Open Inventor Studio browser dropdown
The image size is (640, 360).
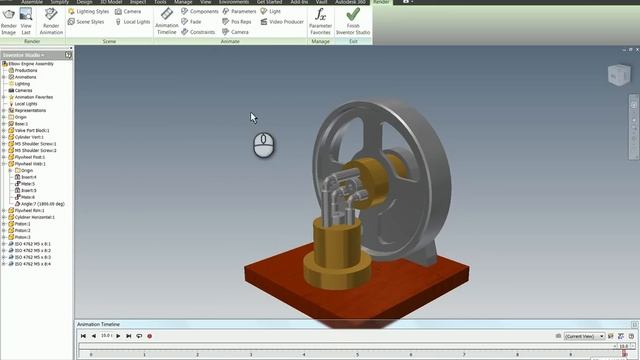(23, 55)
